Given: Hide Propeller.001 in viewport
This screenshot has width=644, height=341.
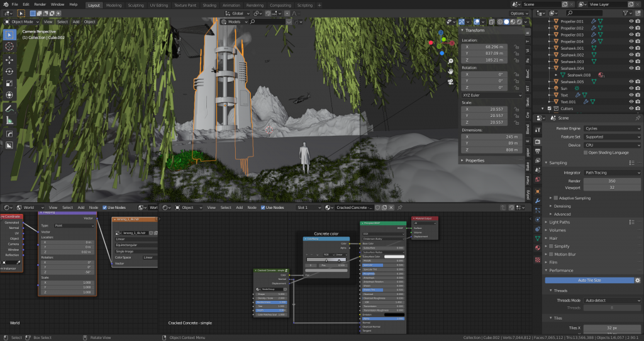Looking at the screenshot, I should pyautogui.click(x=631, y=21).
